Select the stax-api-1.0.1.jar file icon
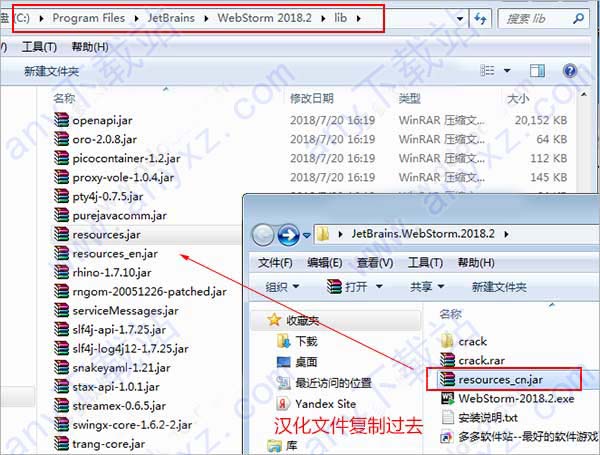600x455 pixels. 61,387
